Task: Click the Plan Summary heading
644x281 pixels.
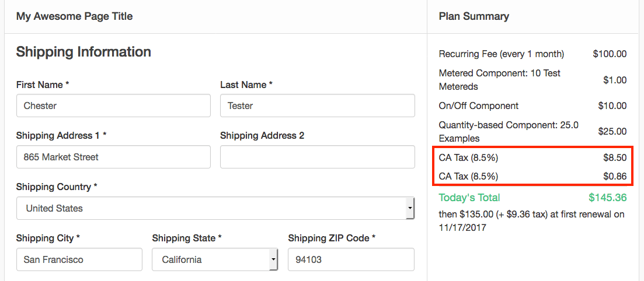Action: point(474,16)
